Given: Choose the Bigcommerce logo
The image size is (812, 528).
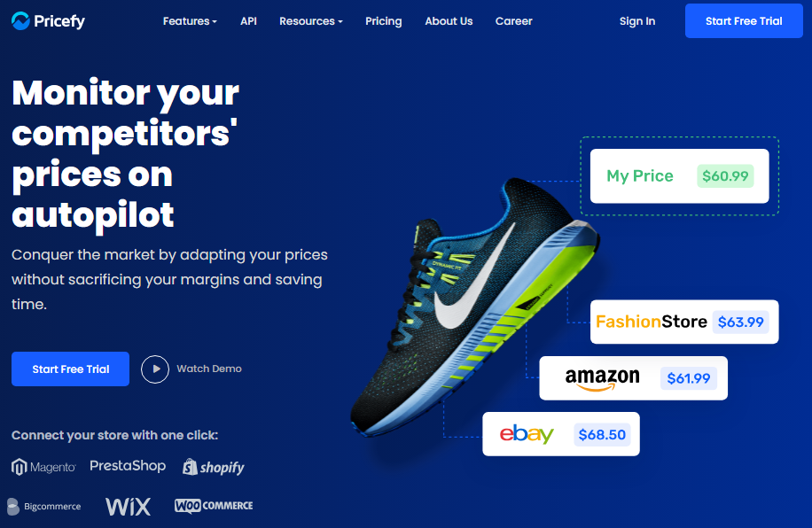Looking at the screenshot, I should pos(44,506).
